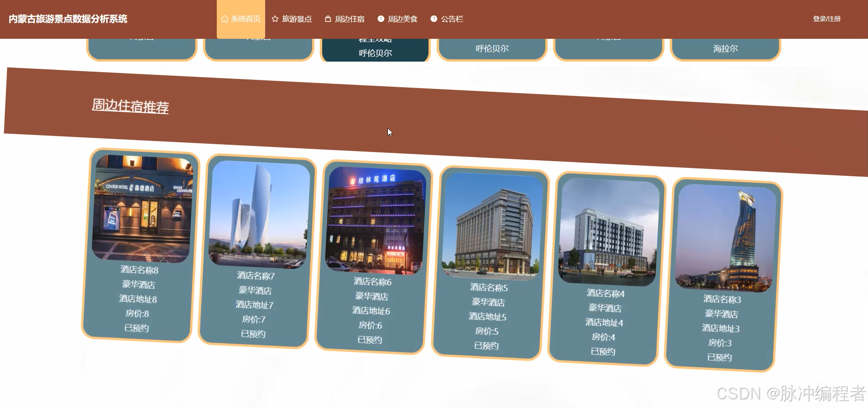Click 豪华酒店 on the 酒店名称8 card

click(138, 284)
